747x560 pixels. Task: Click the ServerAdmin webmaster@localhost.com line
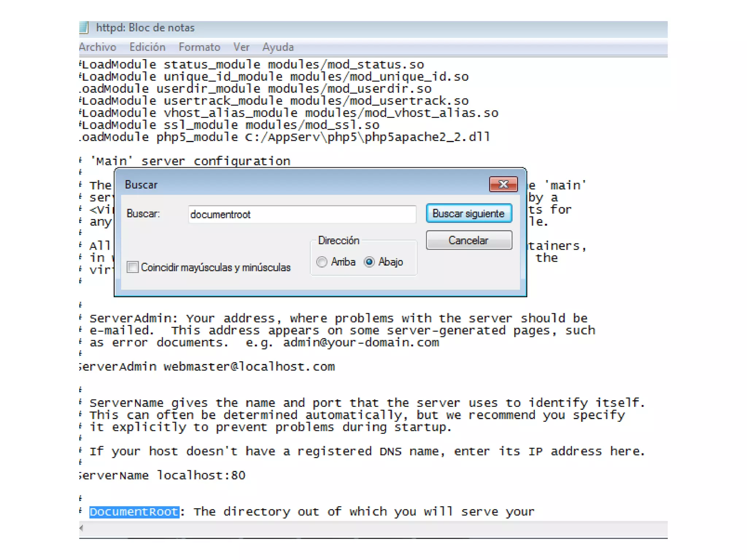pos(207,367)
